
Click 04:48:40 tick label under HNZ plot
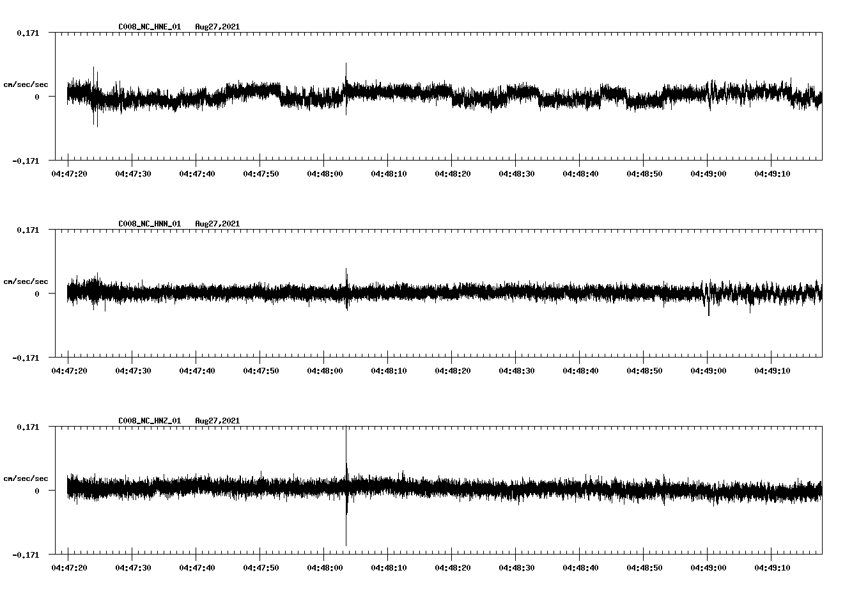[581, 568]
